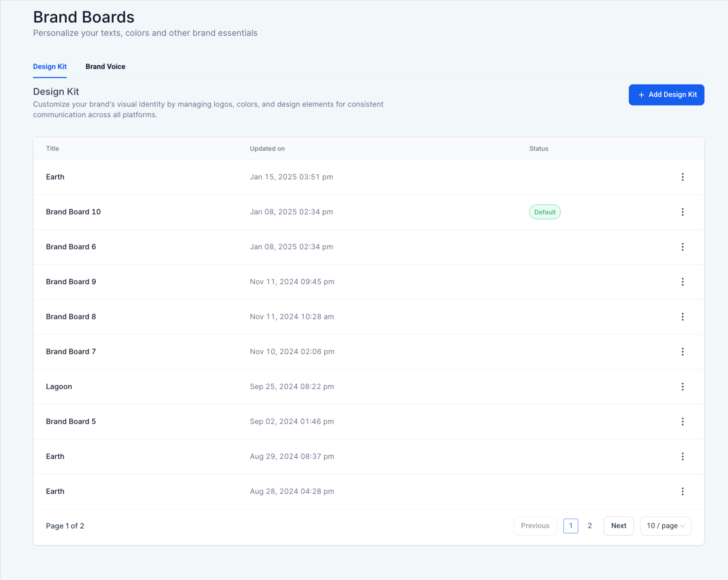Click the Previous page button

coord(535,525)
